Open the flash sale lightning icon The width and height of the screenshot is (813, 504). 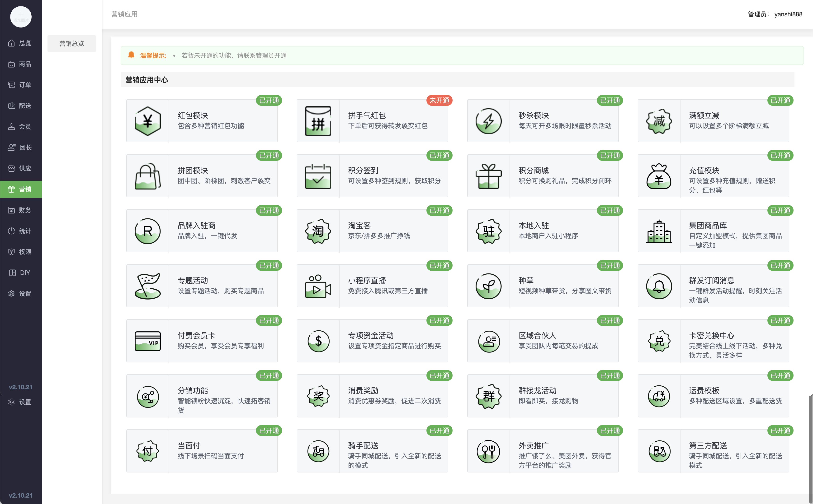click(488, 121)
